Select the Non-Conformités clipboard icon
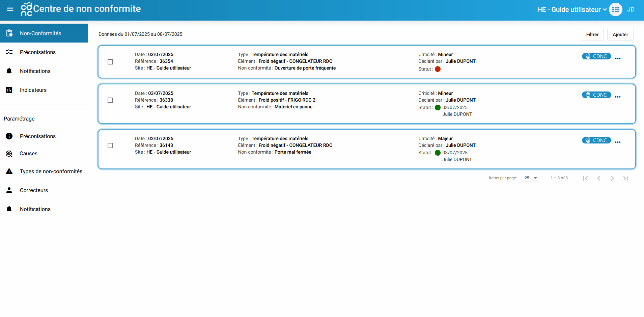 coord(9,33)
